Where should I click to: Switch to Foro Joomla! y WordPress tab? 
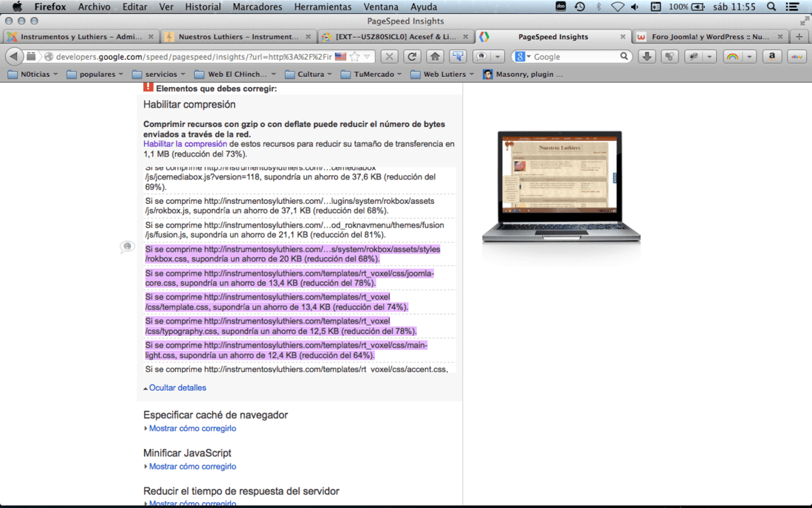tap(710, 37)
